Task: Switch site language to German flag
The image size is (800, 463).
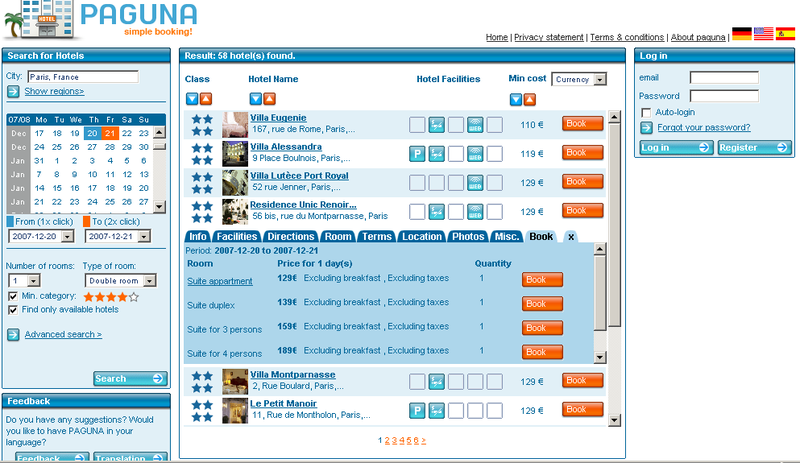Action: [x=742, y=34]
